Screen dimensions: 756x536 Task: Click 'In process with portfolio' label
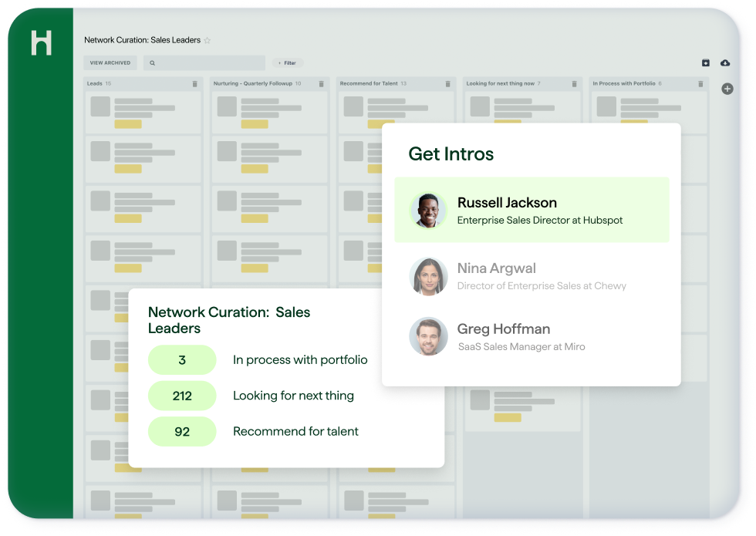tap(300, 360)
